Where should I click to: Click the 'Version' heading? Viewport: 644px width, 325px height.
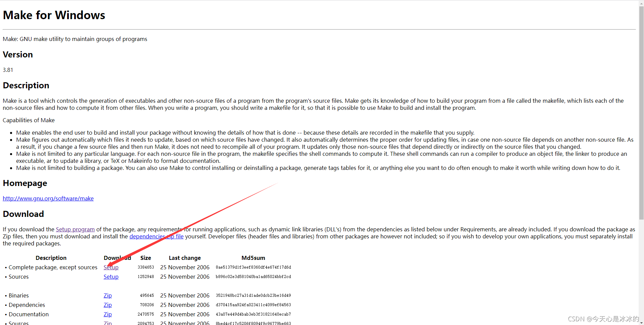[18, 54]
